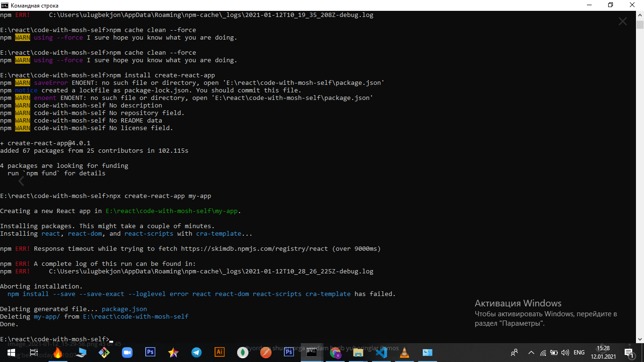Restore down the Command Prompt window
The height and width of the screenshot is (362, 644).
coord(611,5)
